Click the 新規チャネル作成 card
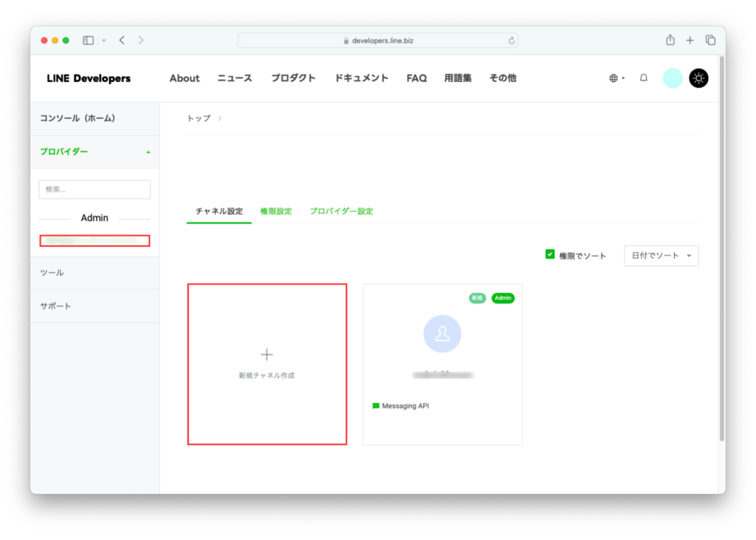The width and height of the screenshot is (756, 540). (267, 364)
